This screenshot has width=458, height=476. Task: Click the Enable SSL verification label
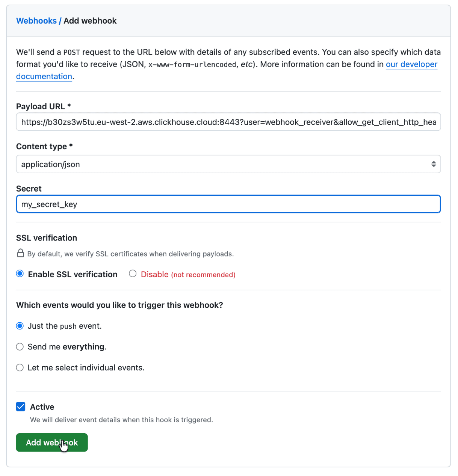coord(73,275)
